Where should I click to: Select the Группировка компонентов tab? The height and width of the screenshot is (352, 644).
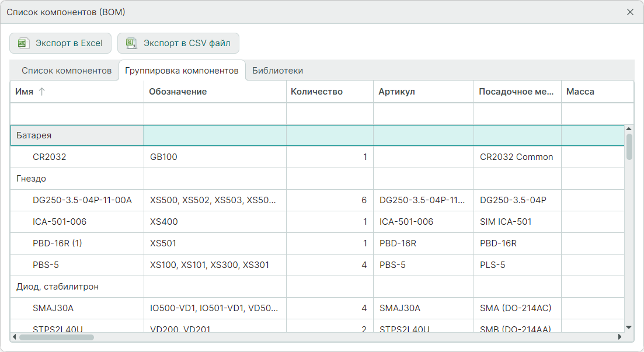[182, 71]
